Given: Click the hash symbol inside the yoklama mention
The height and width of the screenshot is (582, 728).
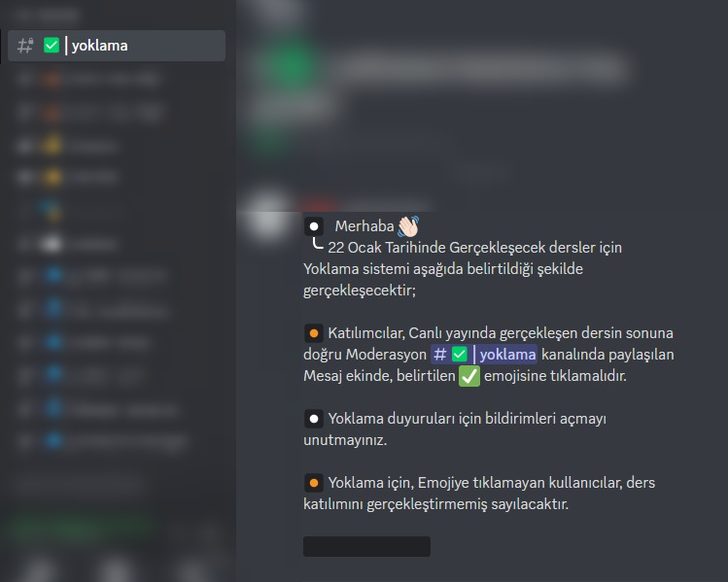Looking at the screenshot, I should [x=439, y=355].
